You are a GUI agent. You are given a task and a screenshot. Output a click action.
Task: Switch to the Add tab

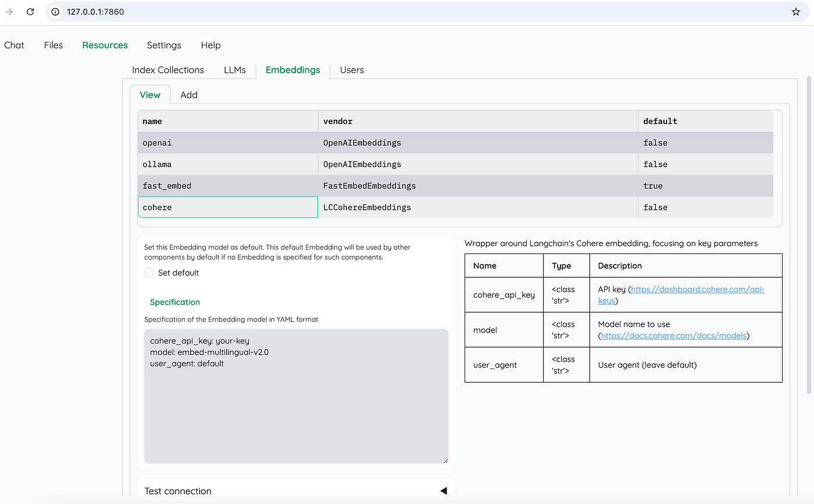(x=188, y=95)
